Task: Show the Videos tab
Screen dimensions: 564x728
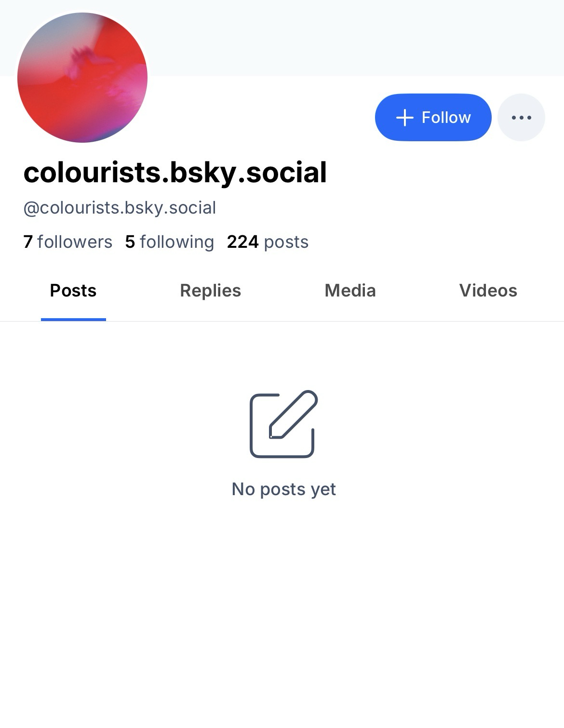Action: 488,291
